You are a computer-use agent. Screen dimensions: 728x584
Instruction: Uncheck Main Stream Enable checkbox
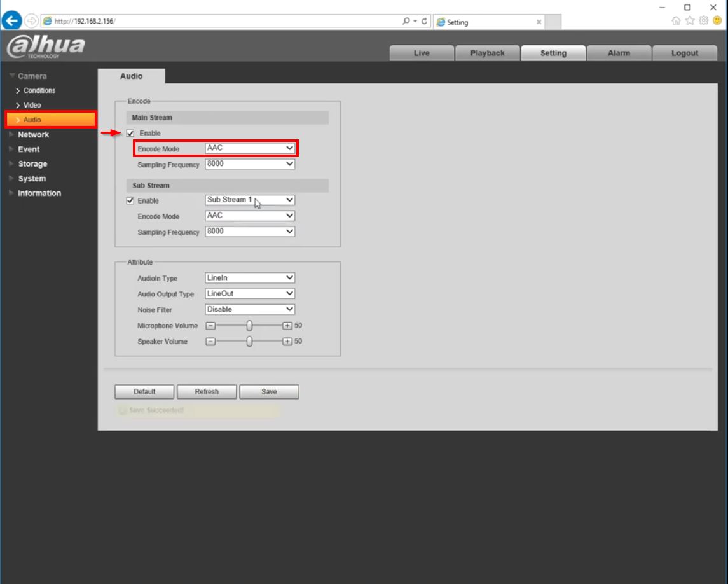coord(130,134)
